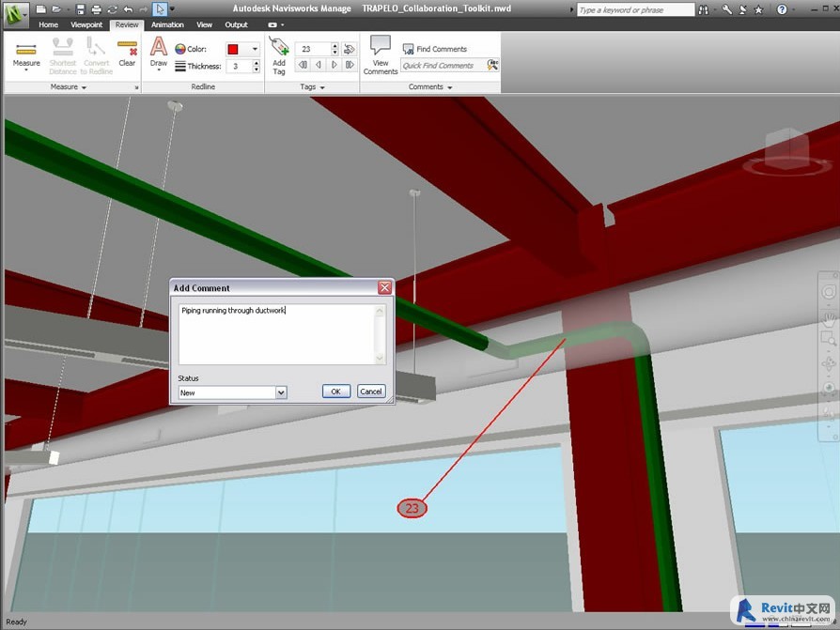Expand the Tags panel dropdown
This screenshot has width=840, height=630.
(322, 87)
